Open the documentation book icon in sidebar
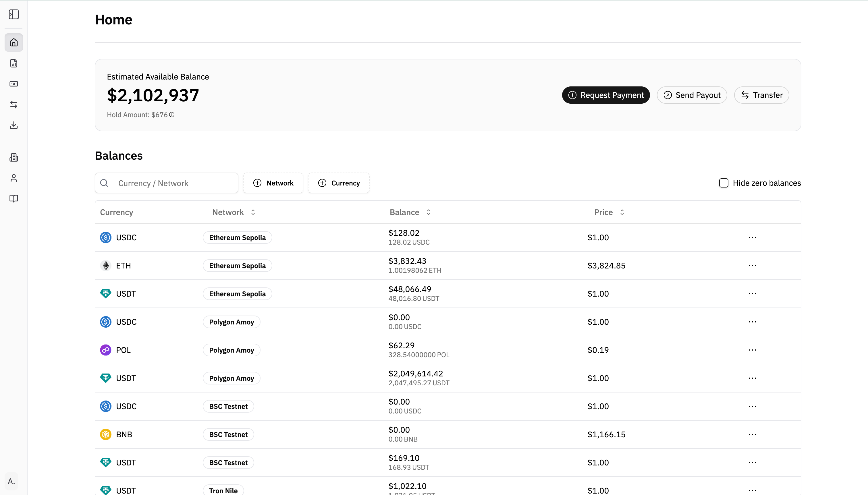Screen dimensions: 868x495 pyautogui.click(x=13, y=198)
